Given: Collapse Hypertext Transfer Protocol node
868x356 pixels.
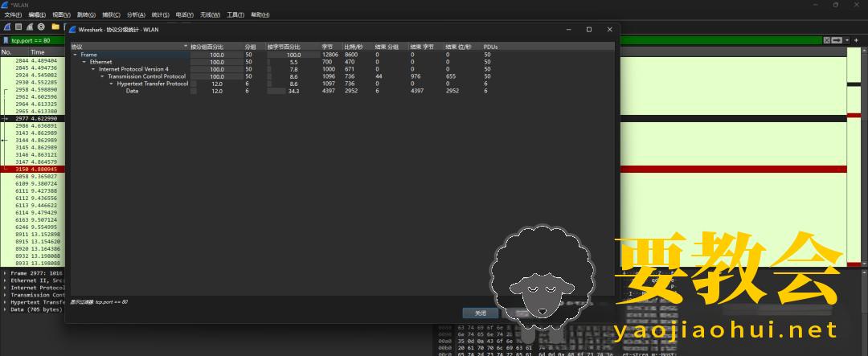Looking at the screenshot, I should pos(111,84).
